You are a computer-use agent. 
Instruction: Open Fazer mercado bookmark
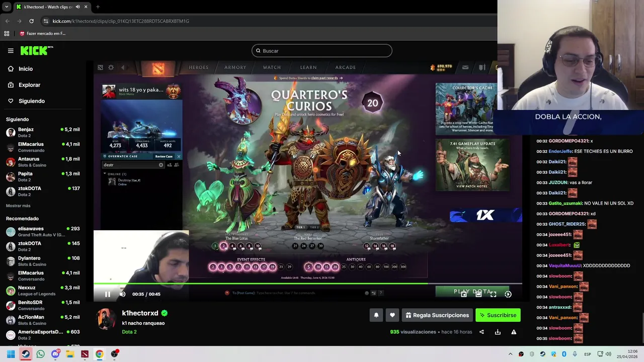[x=43, y=34]
